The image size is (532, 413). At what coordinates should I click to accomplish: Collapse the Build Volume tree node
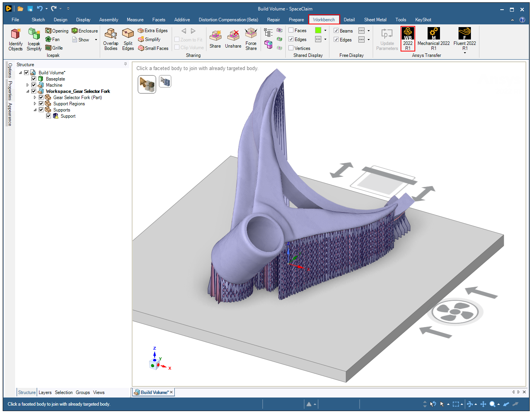pos(20,72)
